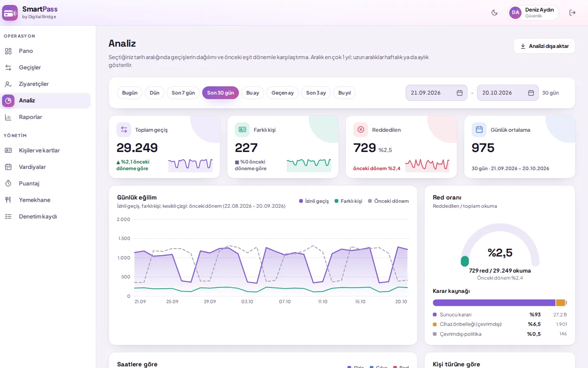Open calendar picker for end date
This screenshot has height=368, width=588.
tap(531, 93)
